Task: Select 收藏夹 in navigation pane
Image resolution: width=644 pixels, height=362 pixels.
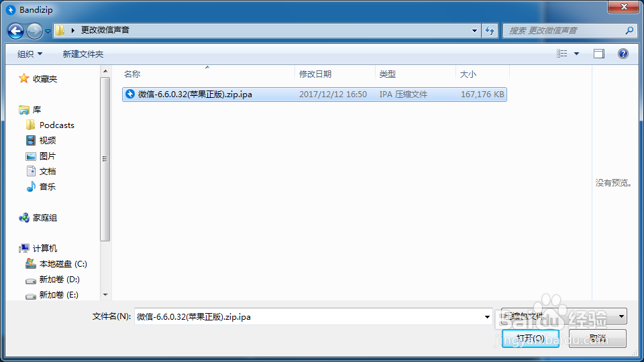Action: coord(45,79)
